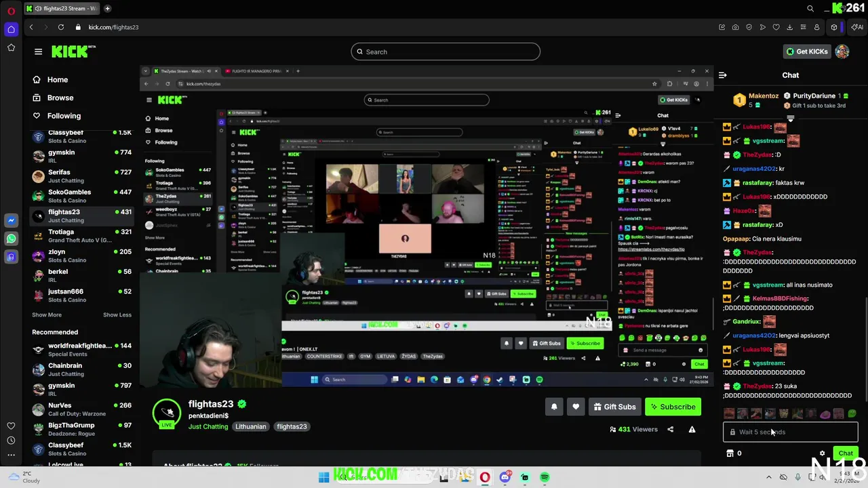Search open tabs with magnifier icon
868x488 pixels.
tap(810, 9)
